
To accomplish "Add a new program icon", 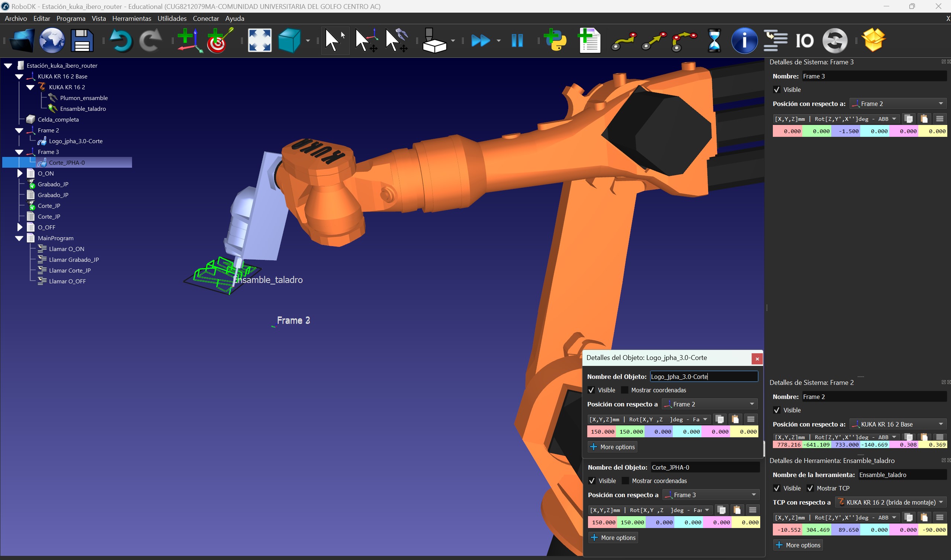I will pyautogui.click(x=589, y=40).
